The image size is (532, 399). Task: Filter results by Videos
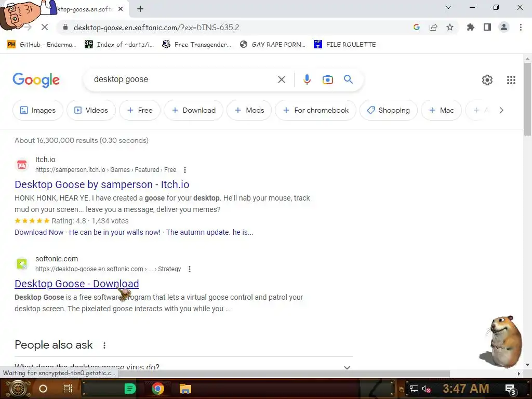91,110
